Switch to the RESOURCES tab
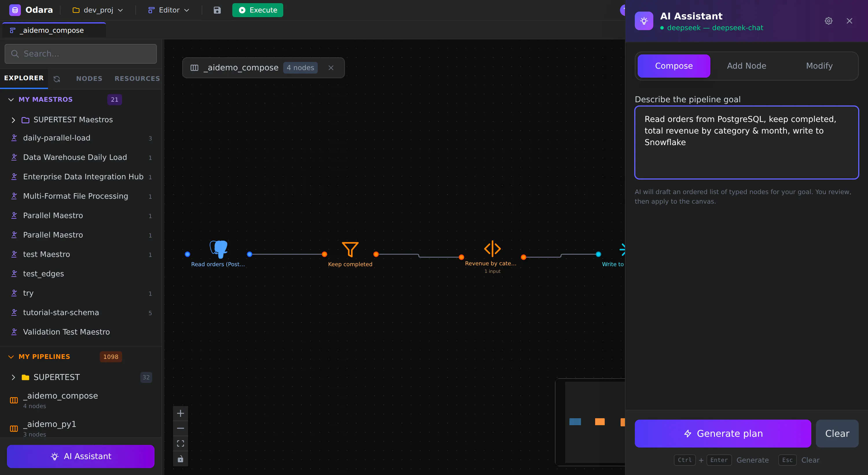 click(x=137, y=78)
